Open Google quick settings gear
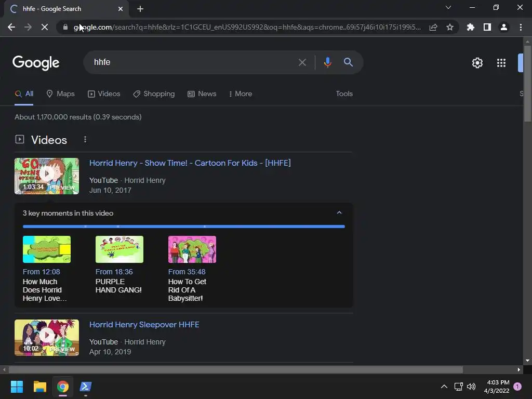532x399 pixels. pyautogui.click(x=477, y=63)
